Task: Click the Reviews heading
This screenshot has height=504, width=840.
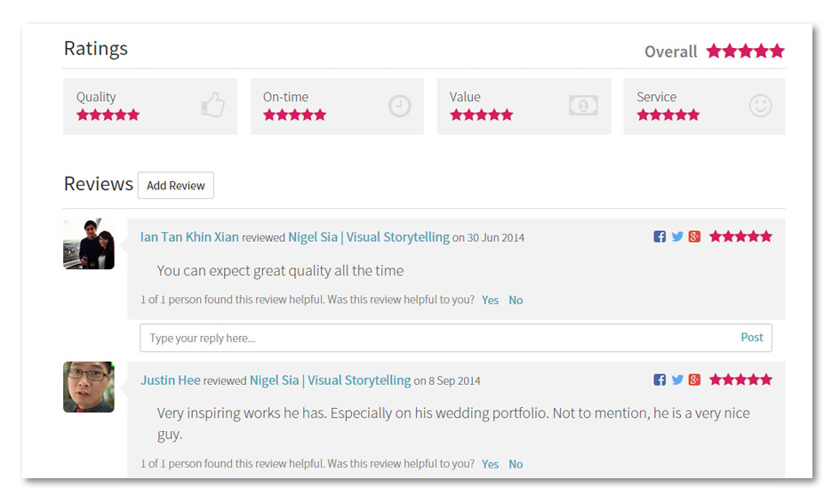Action: (x=99, y=184)
